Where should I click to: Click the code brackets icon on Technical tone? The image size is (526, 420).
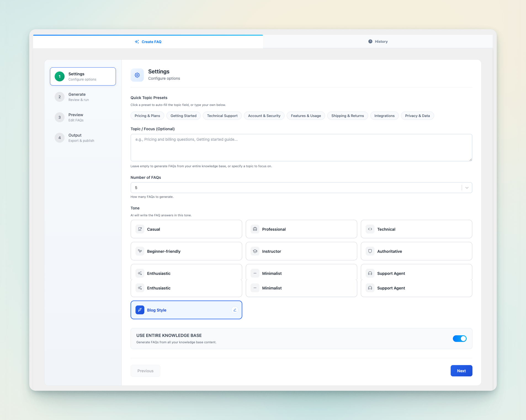(x=370, y=229)
